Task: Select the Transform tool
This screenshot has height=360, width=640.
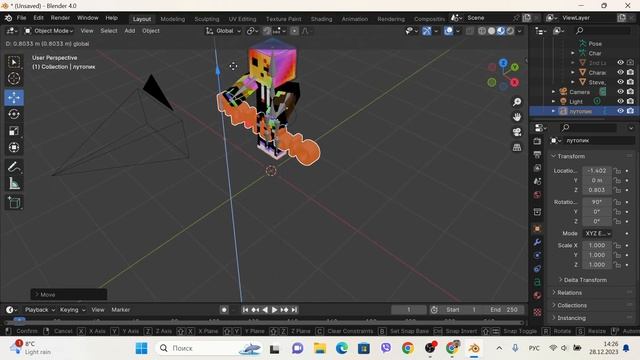Action: [14, 147]
